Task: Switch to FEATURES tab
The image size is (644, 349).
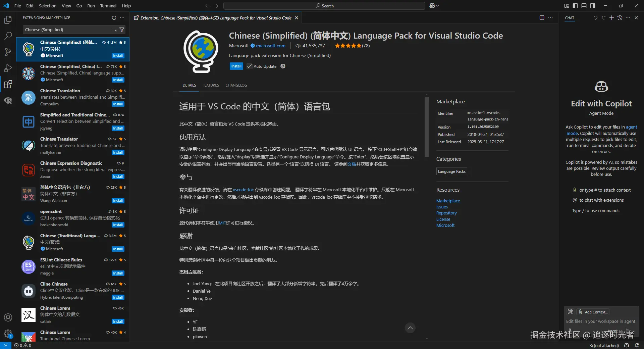Action: point(211,85)
